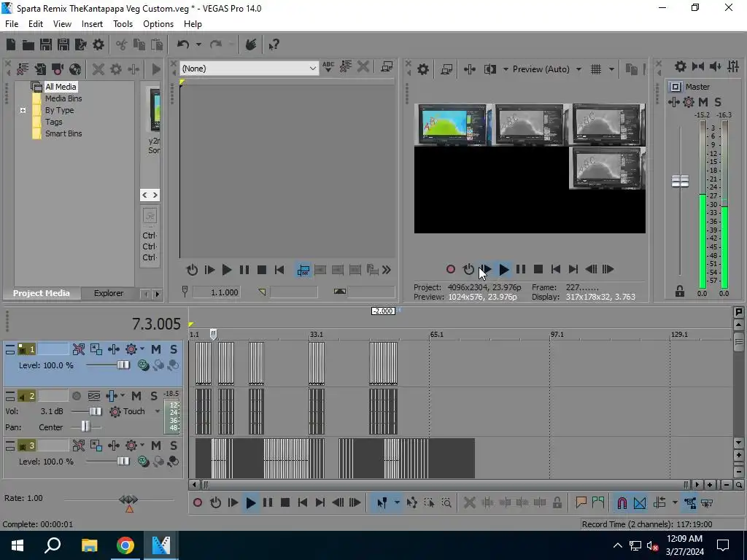Image resolution: width=747 pixels, height=560 pixels.
Task: Switch to the Explorer tab
Action: click(109, 293)
